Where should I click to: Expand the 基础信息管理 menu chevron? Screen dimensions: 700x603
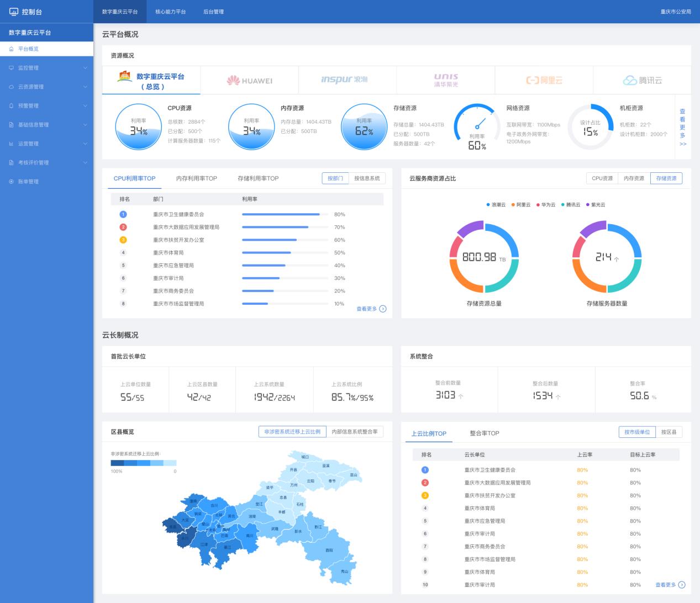click(85, 125)
